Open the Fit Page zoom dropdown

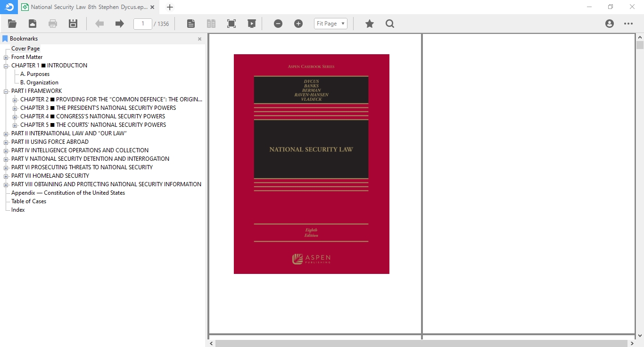(330, 24)
